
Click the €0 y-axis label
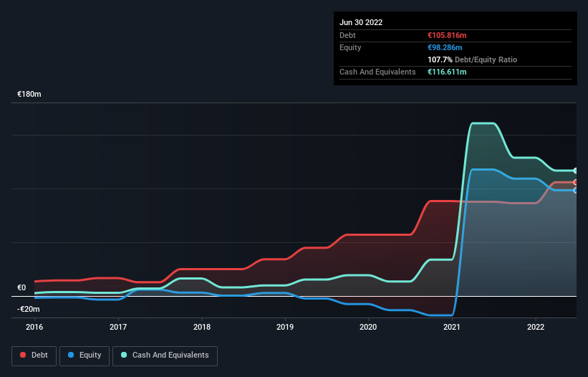[21, 287]
